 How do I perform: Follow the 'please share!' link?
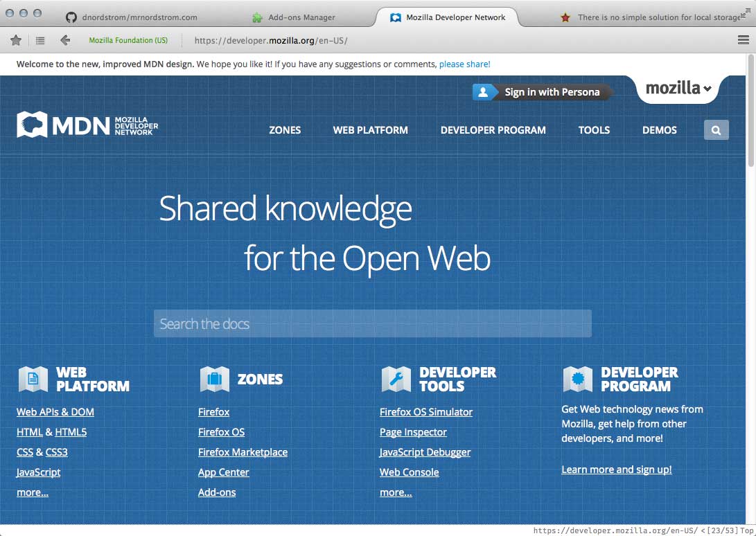point(464,64)
